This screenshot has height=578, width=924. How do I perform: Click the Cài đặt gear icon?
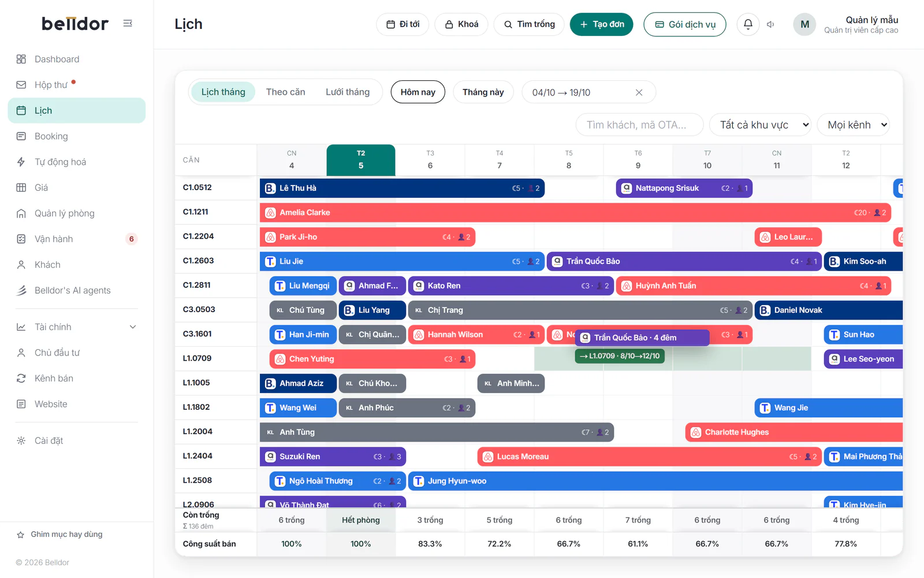[21, 440]
